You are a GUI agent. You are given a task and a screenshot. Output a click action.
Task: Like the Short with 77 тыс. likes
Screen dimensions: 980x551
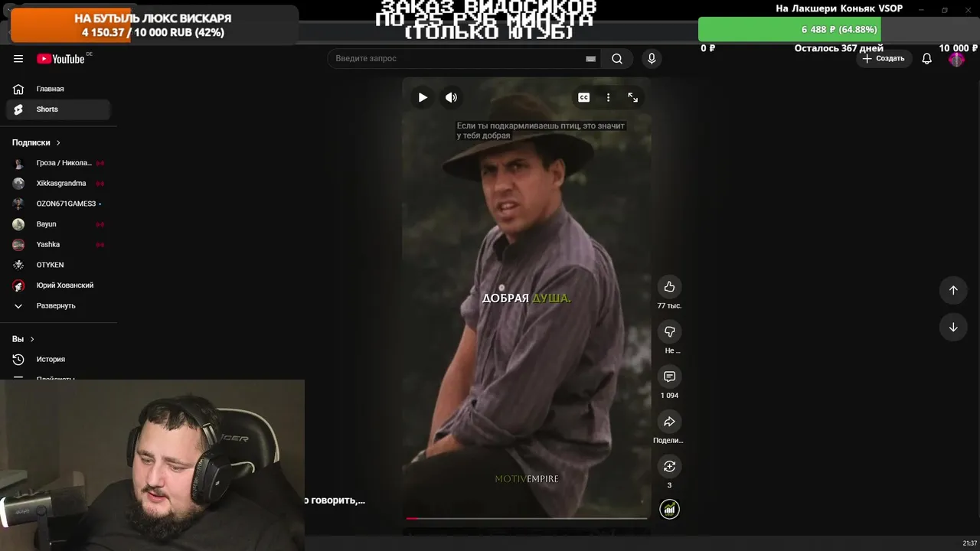tap(669, 286)
